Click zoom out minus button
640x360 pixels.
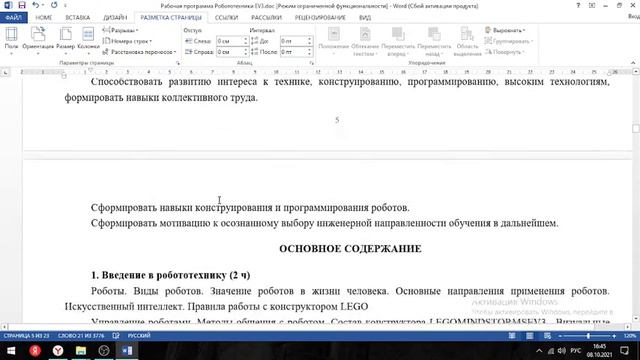click(x=560, y=336)
